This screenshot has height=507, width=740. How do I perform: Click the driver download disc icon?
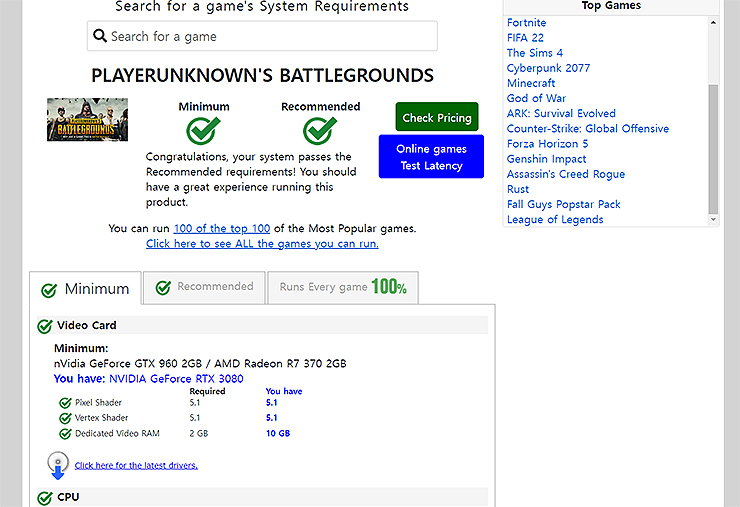[58, 465]
